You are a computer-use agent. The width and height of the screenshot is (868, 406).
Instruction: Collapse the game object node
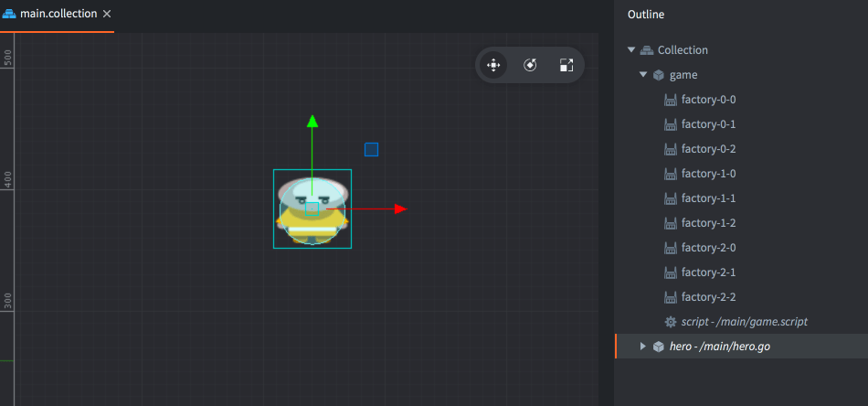tap(643, 75)
